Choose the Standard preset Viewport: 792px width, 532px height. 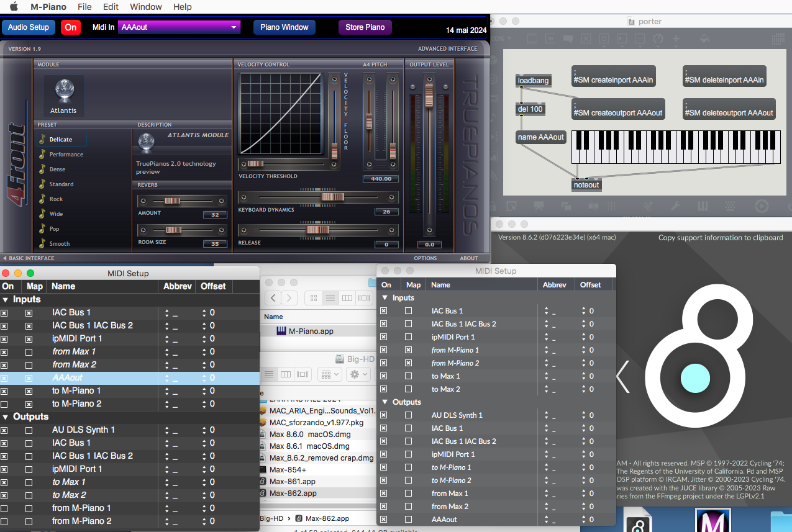(61, 184)
